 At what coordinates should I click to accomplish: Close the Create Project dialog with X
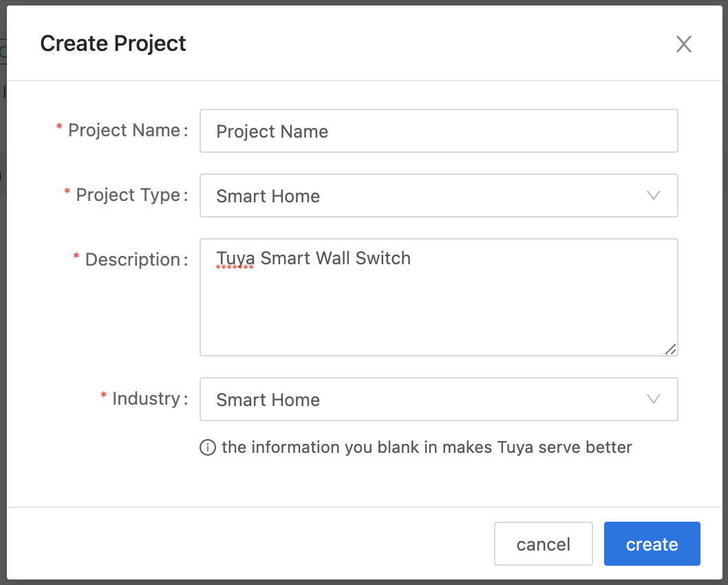coord(683,45)
